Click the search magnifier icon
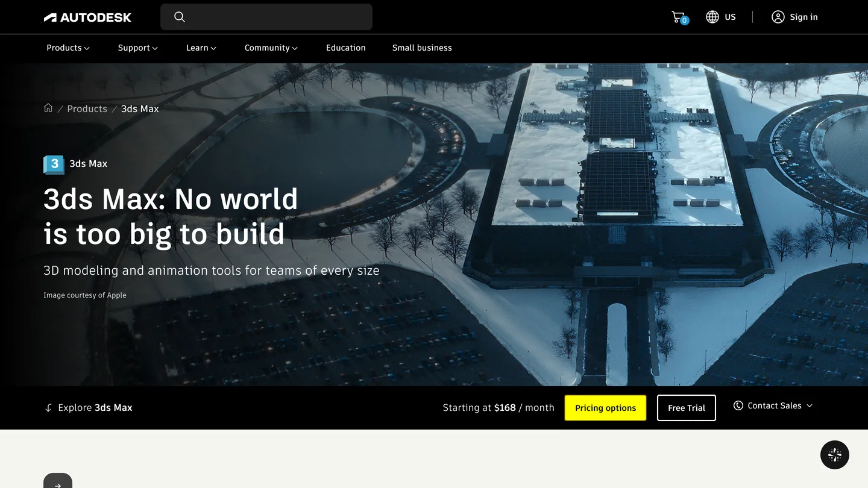 pyautogui.click(x=180, y=17)
